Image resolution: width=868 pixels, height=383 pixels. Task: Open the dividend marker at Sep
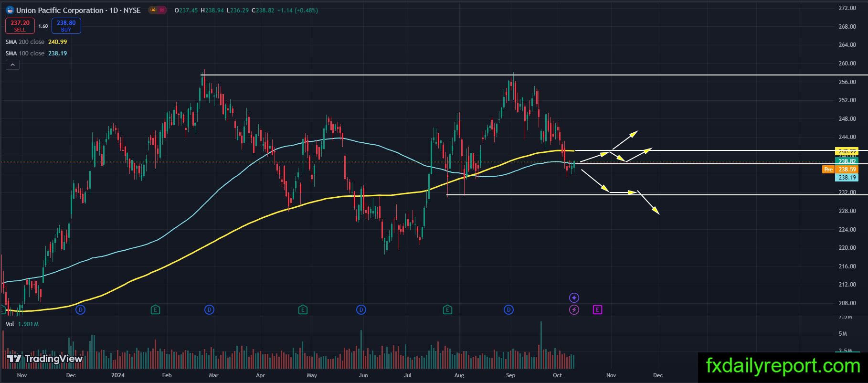click(508, 310)
